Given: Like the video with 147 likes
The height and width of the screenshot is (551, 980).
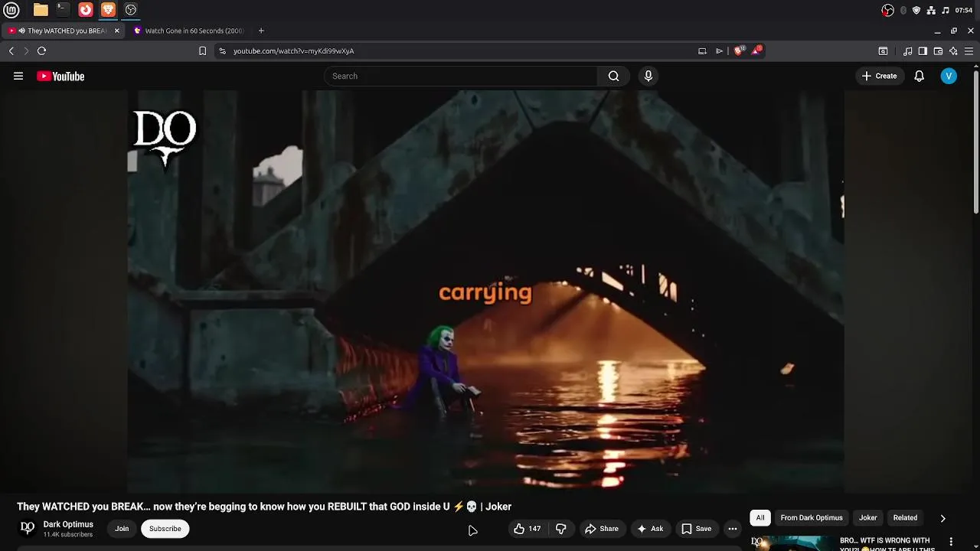Looking at the screenshot, I should pos(528,529).
